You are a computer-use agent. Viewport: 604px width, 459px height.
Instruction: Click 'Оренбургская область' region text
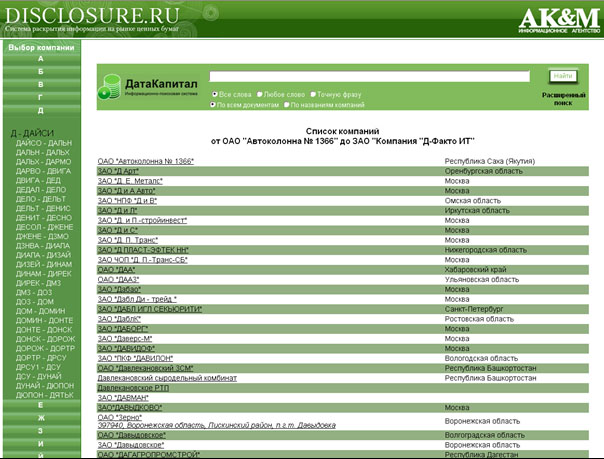point(484,171)
